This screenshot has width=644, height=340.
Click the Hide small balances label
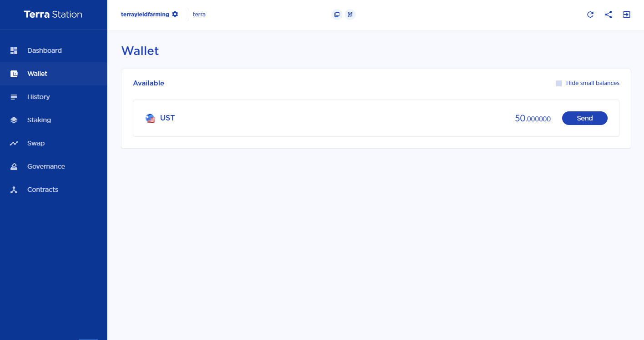tap(593, 83)
